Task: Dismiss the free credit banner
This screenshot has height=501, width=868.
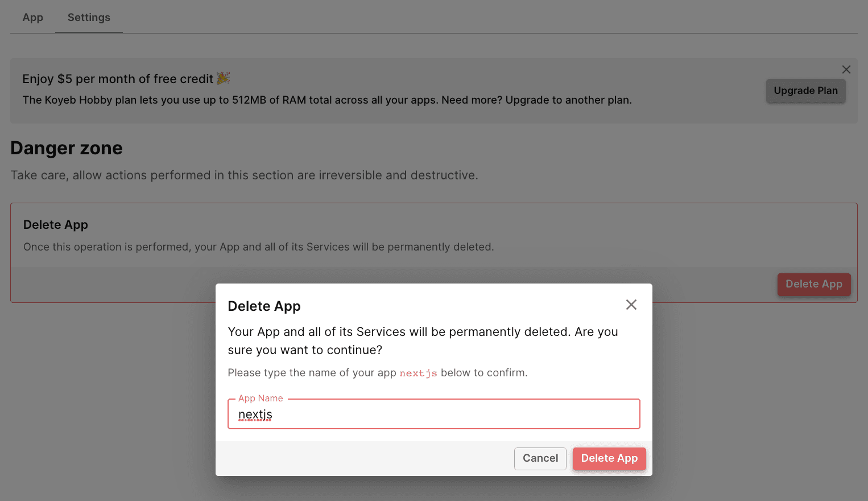Action: coord(846,69)
